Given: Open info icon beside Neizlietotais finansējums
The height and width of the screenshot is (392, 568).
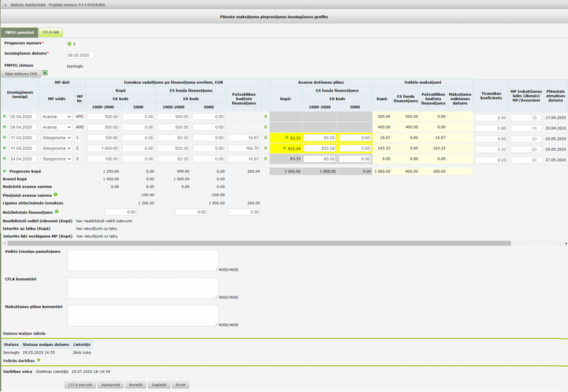Looking at the screenshot, I should click(x=56, y=212).
